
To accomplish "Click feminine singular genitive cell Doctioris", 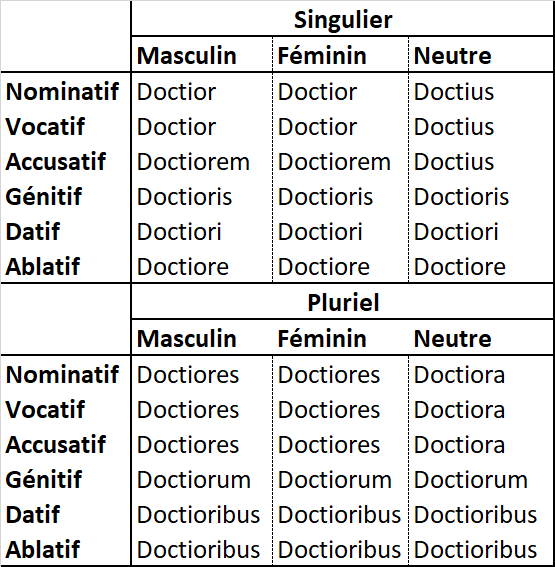I will [325, 196].
